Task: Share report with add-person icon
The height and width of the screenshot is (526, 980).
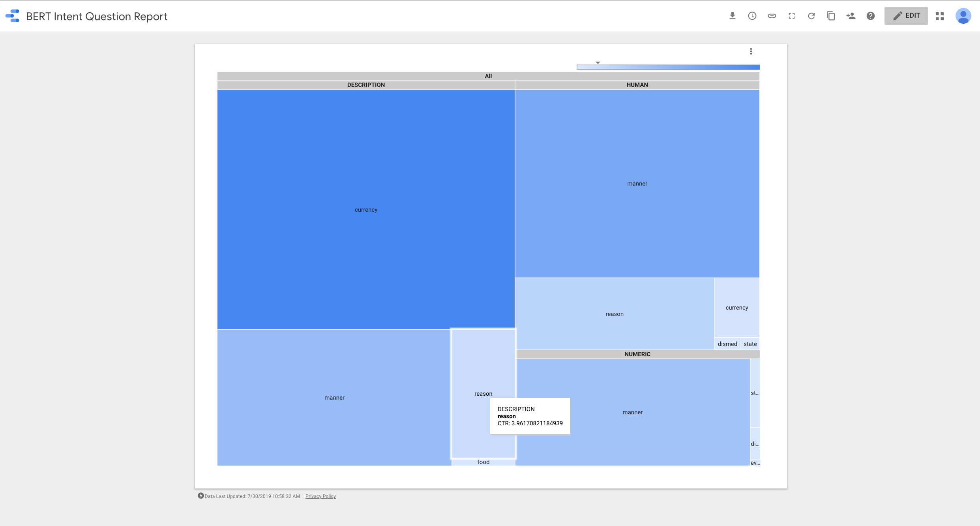Action: (x=851, y=16)
